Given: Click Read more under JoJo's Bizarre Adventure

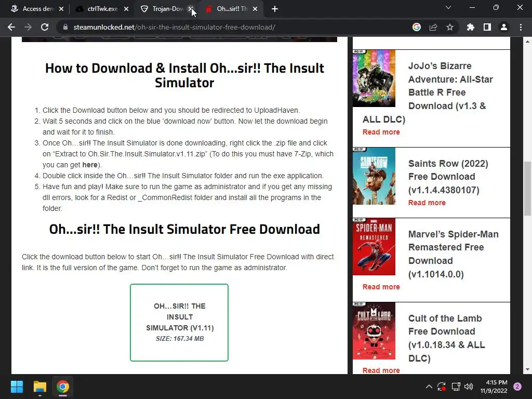Looking at the screenshot, I should 381,132.
